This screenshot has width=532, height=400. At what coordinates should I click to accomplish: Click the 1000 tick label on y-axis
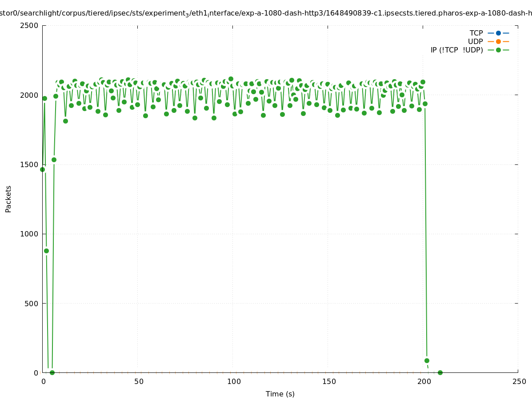tap(29, 234)
